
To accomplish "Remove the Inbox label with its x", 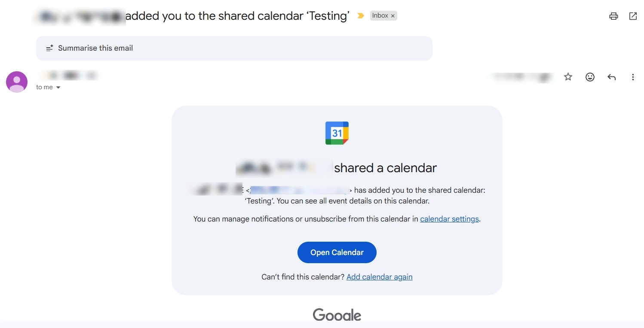I will [393, 16].
